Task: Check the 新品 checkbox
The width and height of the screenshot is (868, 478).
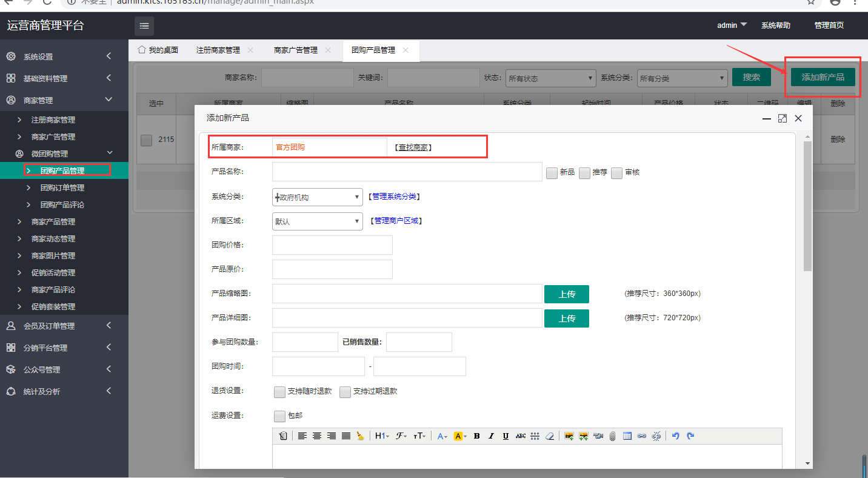Action: [552, 173]
